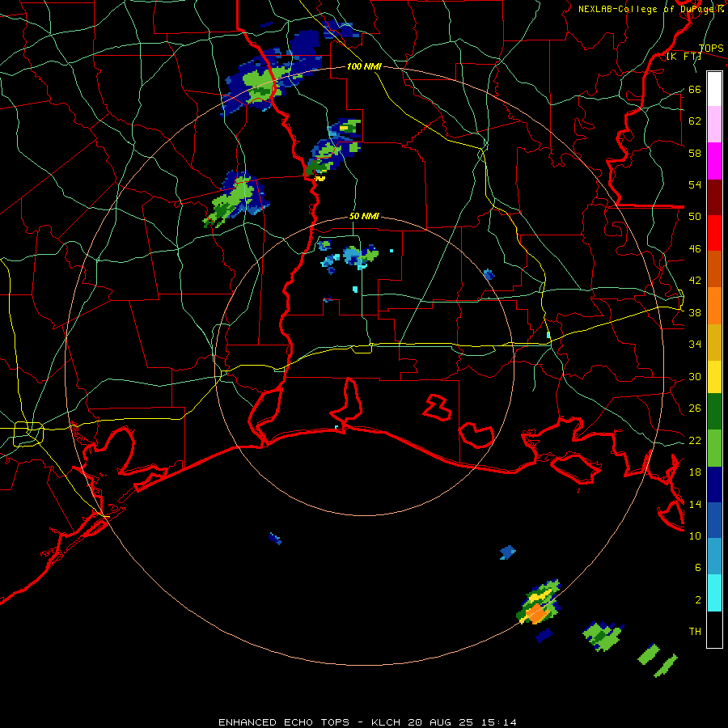Click the yellow legend swatch

click(x=714, y=377)
